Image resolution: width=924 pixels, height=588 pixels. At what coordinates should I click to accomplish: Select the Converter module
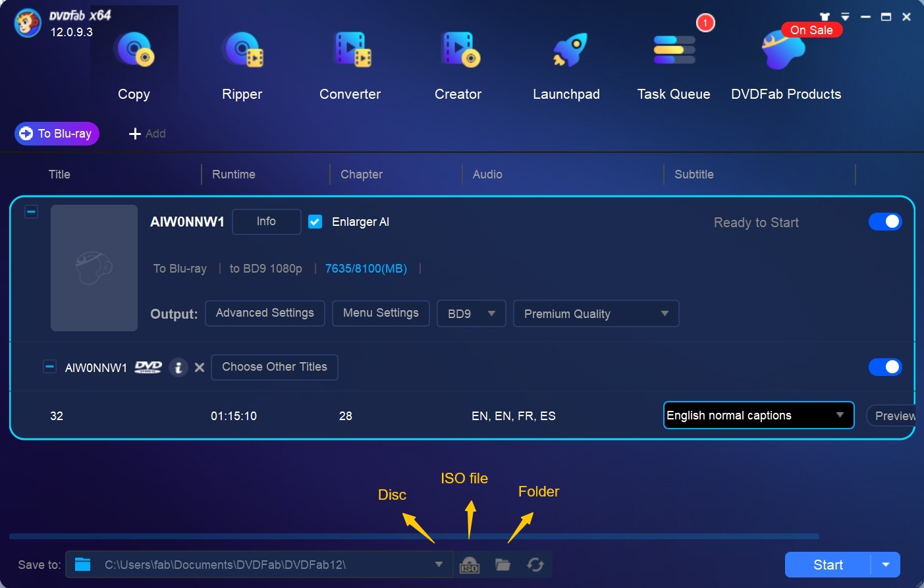[350, 63]
